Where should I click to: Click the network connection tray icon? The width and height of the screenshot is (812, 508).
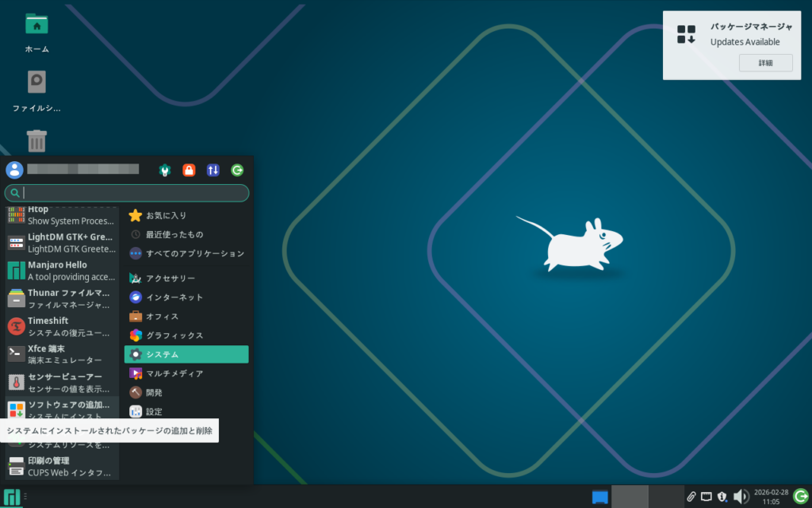tap(706, 497)
